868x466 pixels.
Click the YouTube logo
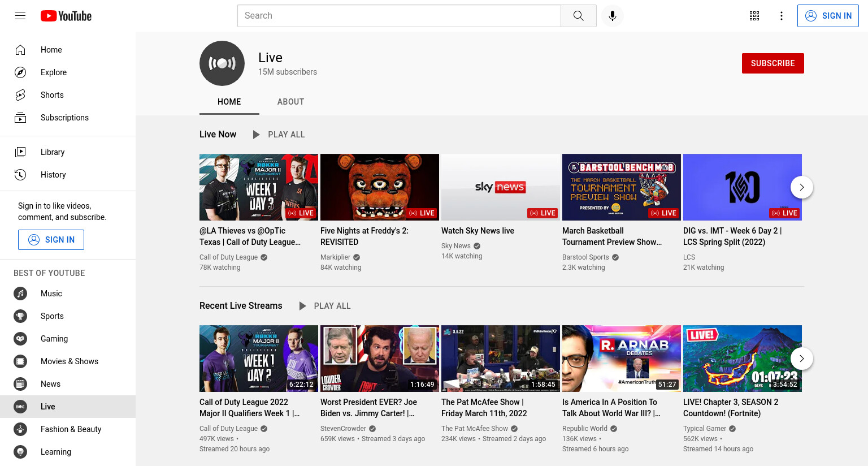pyautogui.click(x=66, y=16)
